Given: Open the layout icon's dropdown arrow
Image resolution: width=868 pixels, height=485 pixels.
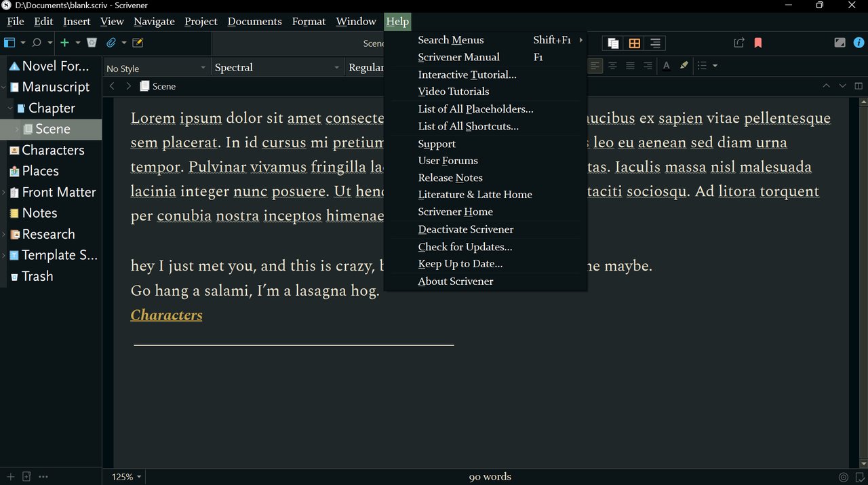Looking at the screenshot, I should point(23,43).
